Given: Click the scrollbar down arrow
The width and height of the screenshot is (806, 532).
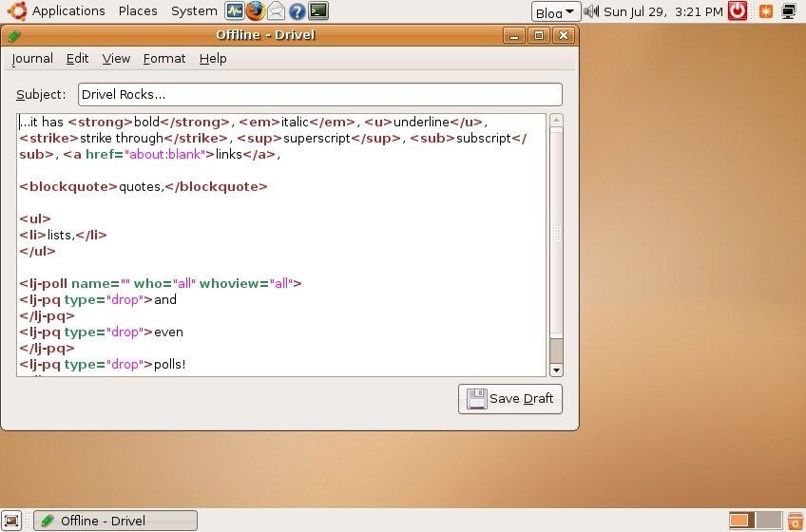Looking at the screenshot, I should tap(556, 370).
